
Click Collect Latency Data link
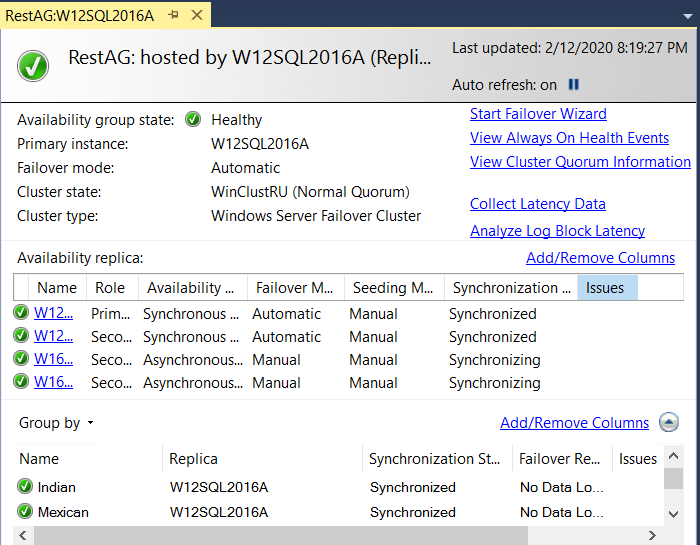click(x=537, y=204)
